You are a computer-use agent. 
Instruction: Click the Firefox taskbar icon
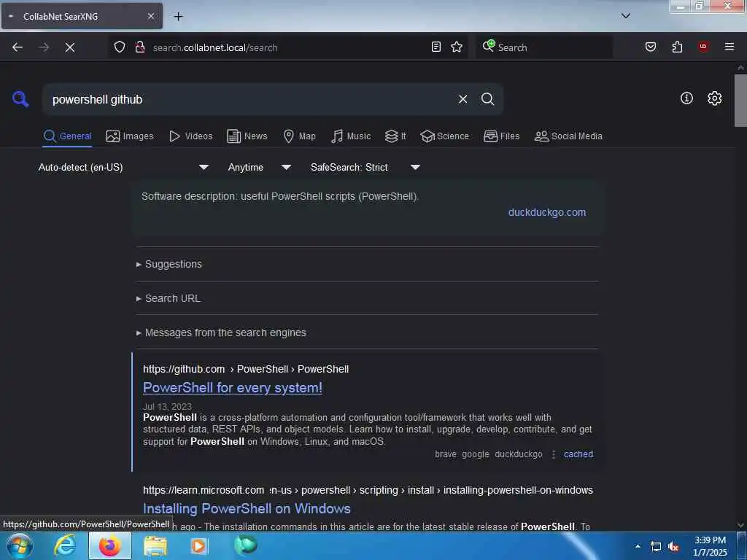pos(110,545)
